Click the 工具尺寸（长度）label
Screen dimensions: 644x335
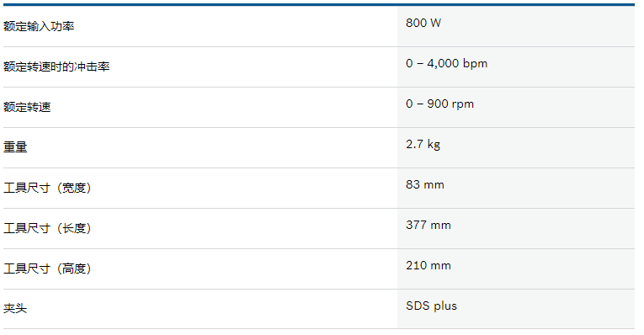click(47, 228)
